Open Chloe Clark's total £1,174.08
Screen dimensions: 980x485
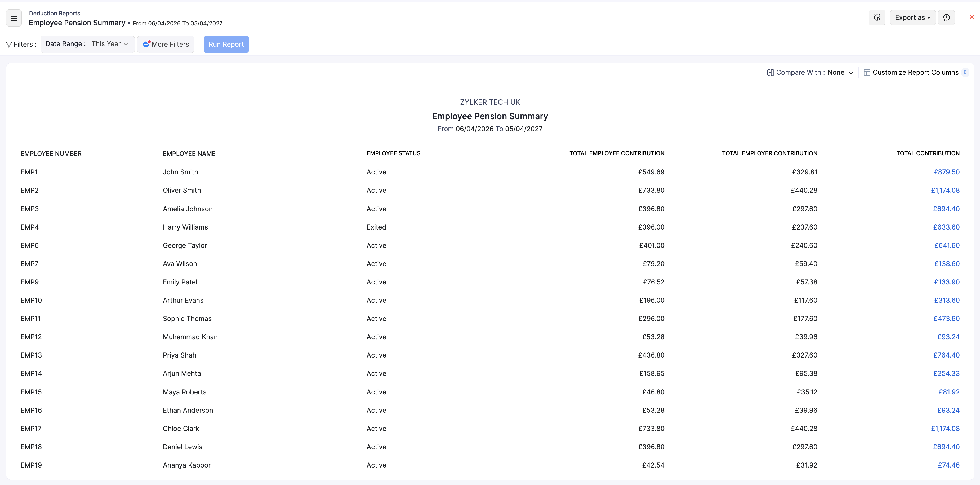click(x=945, y=429)
